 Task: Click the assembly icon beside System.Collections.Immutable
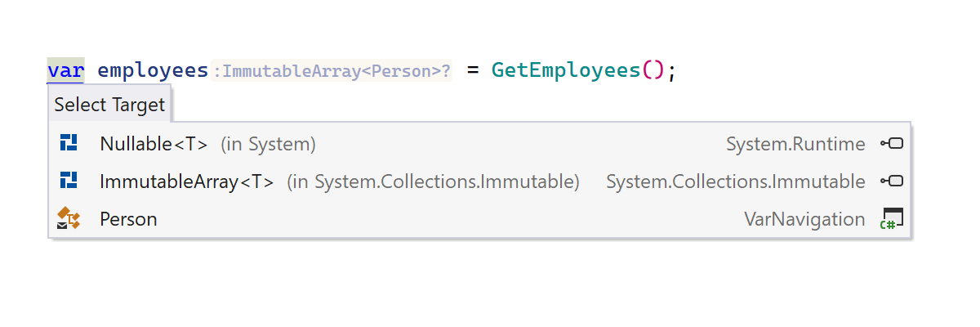click(x=891, y=181)
